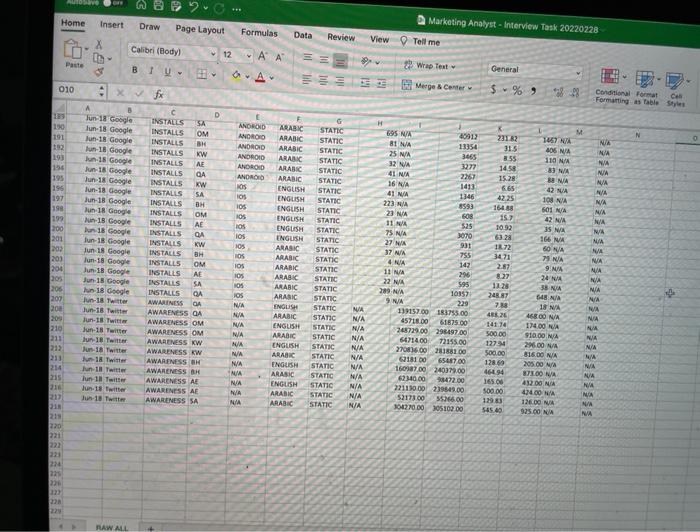
Task: Expand the Copy options arrow
Action: 110,59
